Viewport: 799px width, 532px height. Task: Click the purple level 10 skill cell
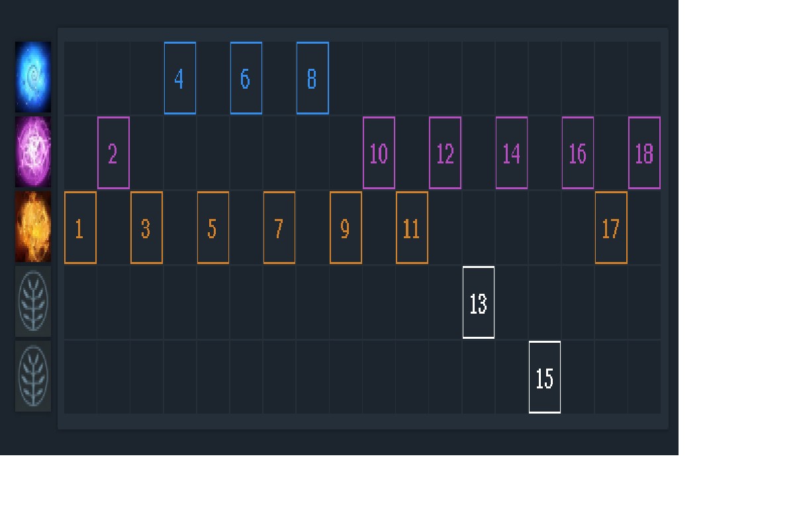(x=379, y=153)
